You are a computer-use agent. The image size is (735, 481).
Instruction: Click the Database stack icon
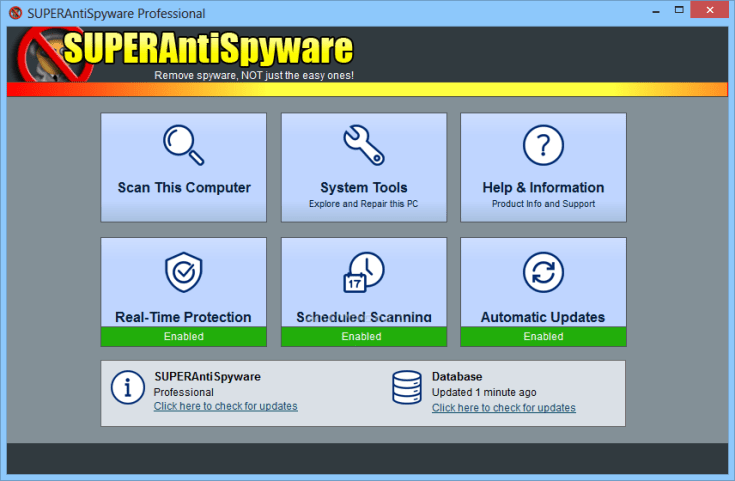[x=407, y=388]
